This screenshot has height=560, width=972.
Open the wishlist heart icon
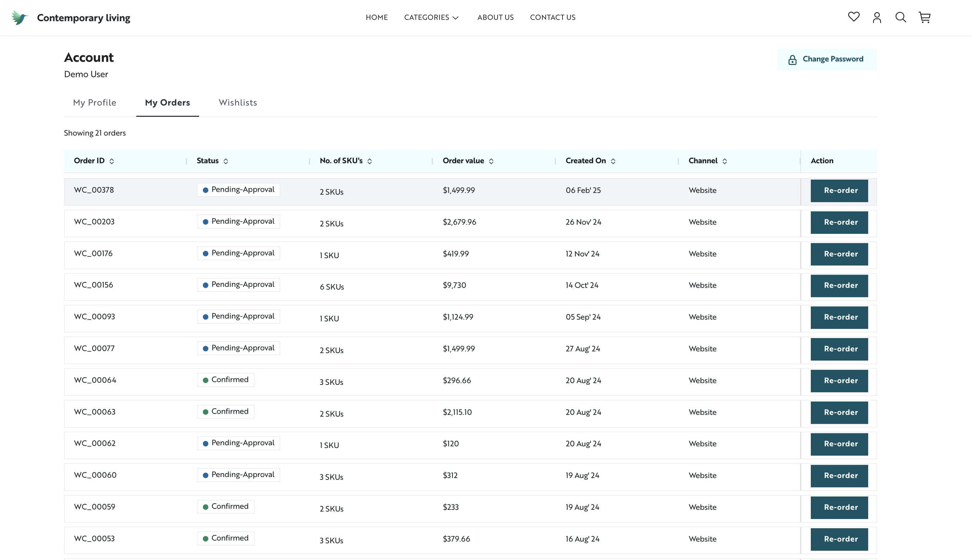point(853,17)
